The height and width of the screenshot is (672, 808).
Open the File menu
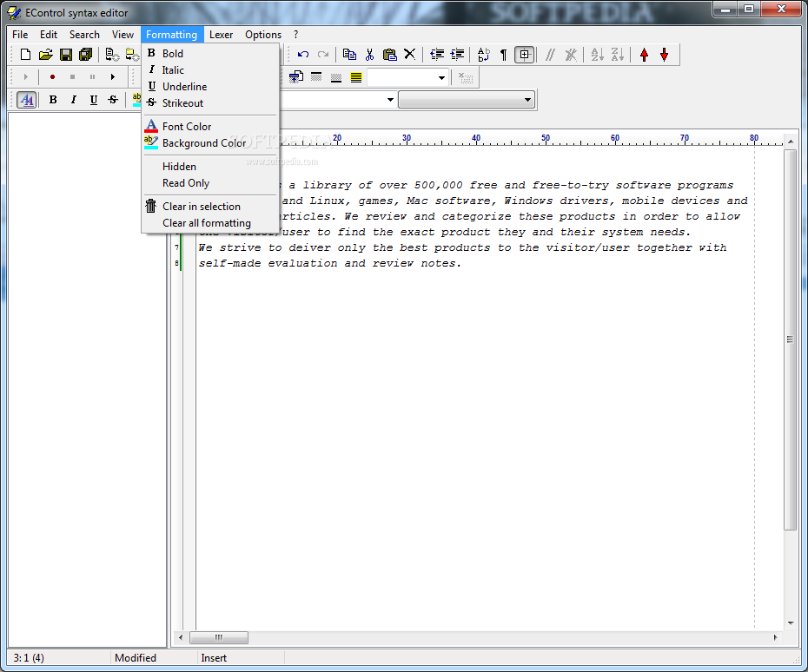click(20, 35)
